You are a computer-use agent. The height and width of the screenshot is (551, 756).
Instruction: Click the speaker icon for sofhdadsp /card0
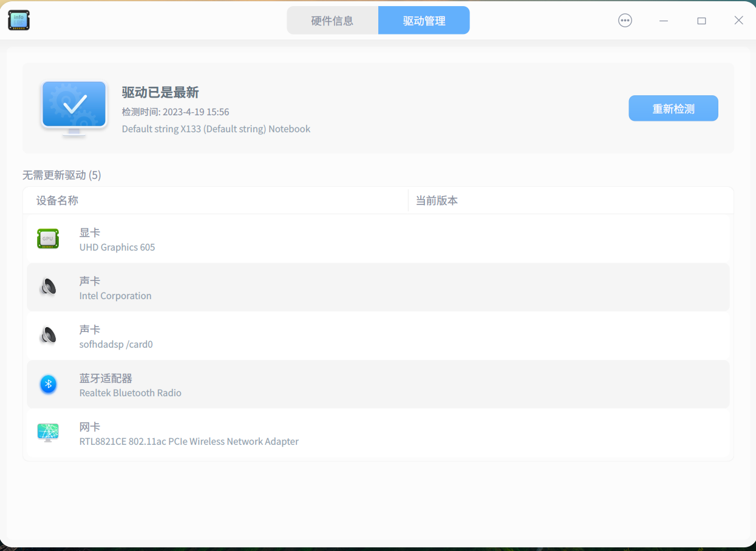pos(48,336)
